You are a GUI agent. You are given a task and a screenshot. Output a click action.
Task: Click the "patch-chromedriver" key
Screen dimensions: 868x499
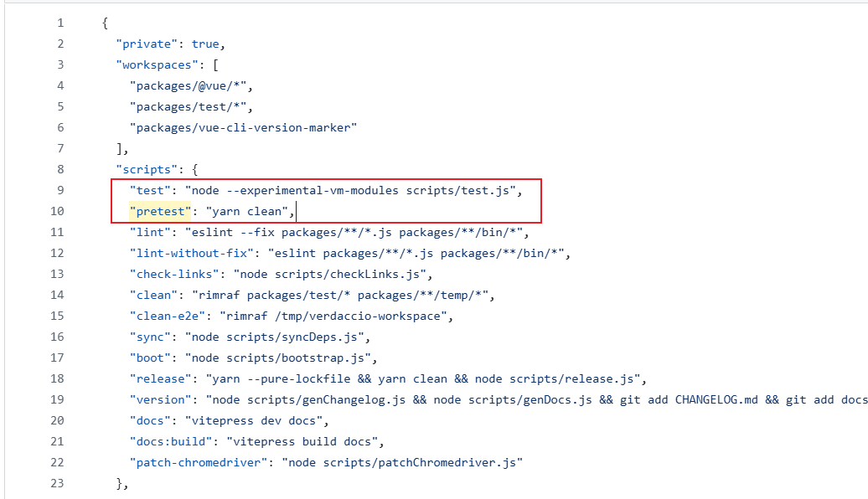[x=198, y=462]
